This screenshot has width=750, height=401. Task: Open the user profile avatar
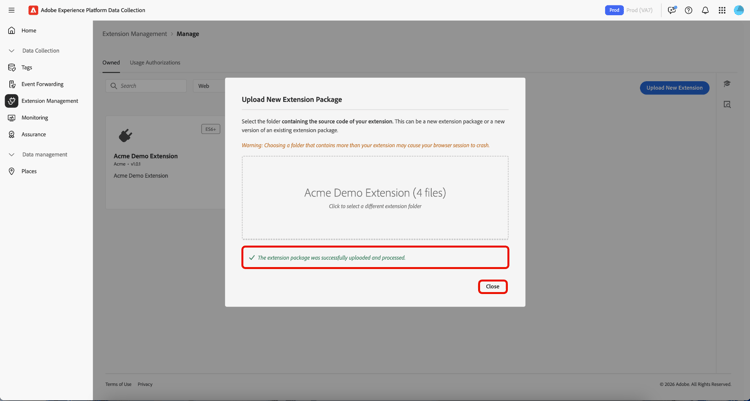(739, 10)
